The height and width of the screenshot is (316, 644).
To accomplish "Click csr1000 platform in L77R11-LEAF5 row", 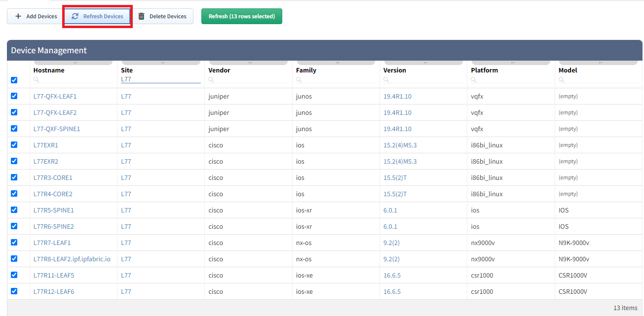I will 482,275.
